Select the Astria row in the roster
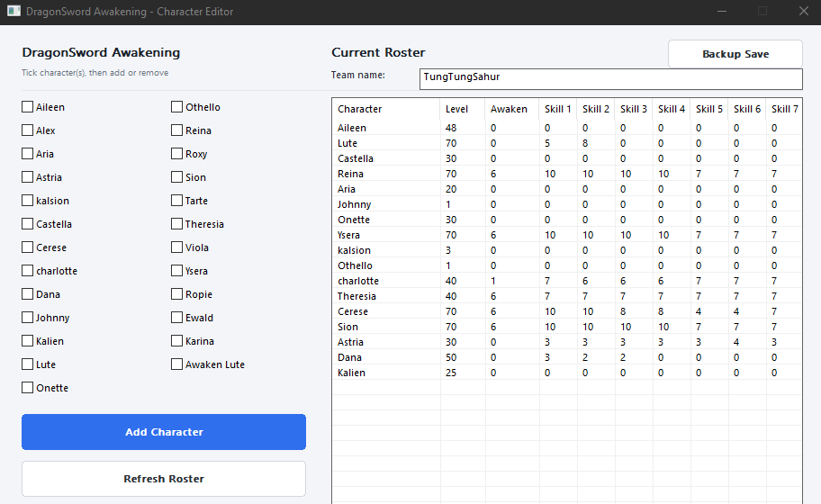Image resolution: width=821 pixels, height=504 pixels. click(566, 342)
